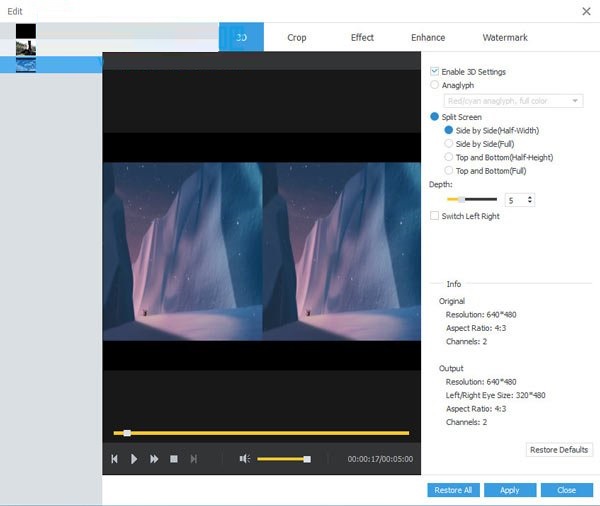The width and height of the screenshot is (600, 506).
Task: Play the video preview
Action: pos(134,459)
